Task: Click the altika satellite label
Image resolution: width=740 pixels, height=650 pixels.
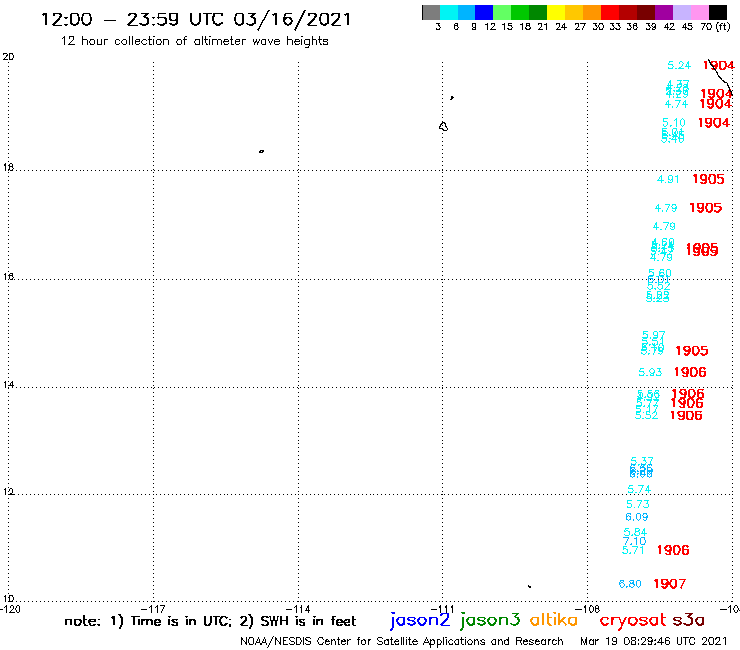Action: click(553, 620)
